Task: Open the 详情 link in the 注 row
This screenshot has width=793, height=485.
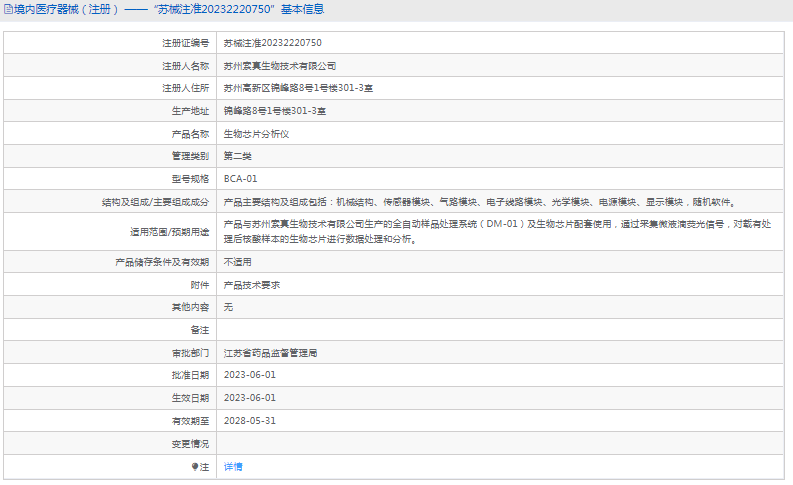Action: pyautogui.click(x=233, y=467)
